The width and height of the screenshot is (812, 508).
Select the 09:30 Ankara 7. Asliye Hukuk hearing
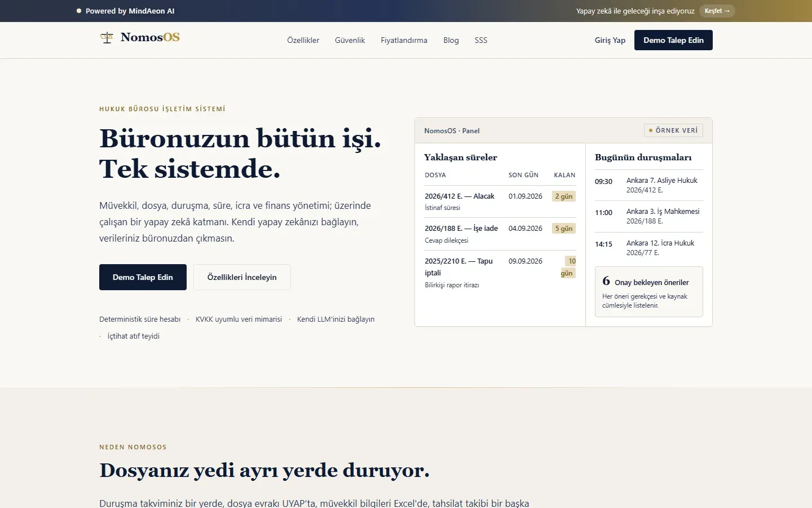[x=649, y=185]
